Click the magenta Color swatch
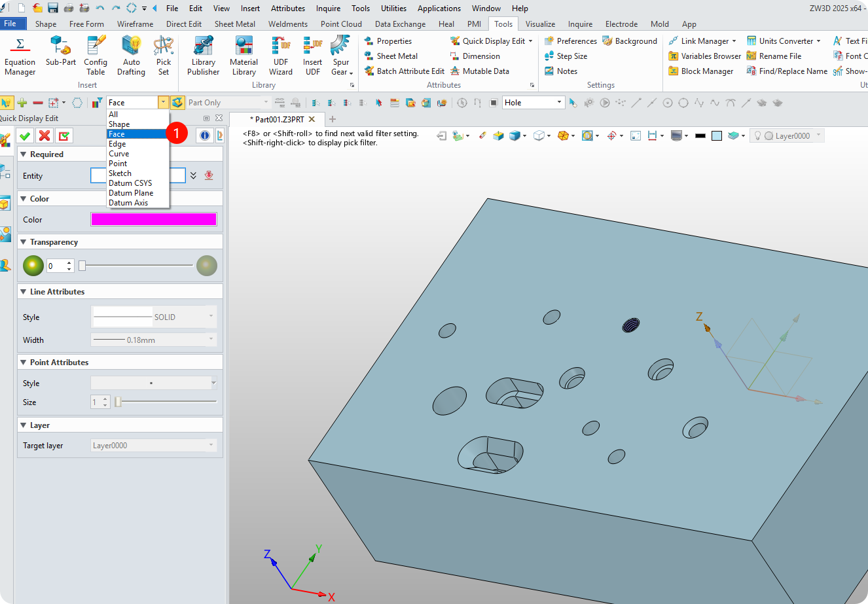Screen dimensions: 868x604 coord(154,219)
